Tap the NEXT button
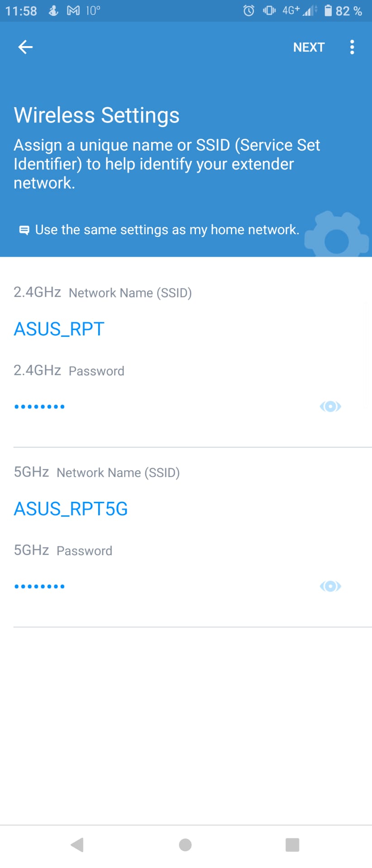The image size is (372, 868). 309,47
